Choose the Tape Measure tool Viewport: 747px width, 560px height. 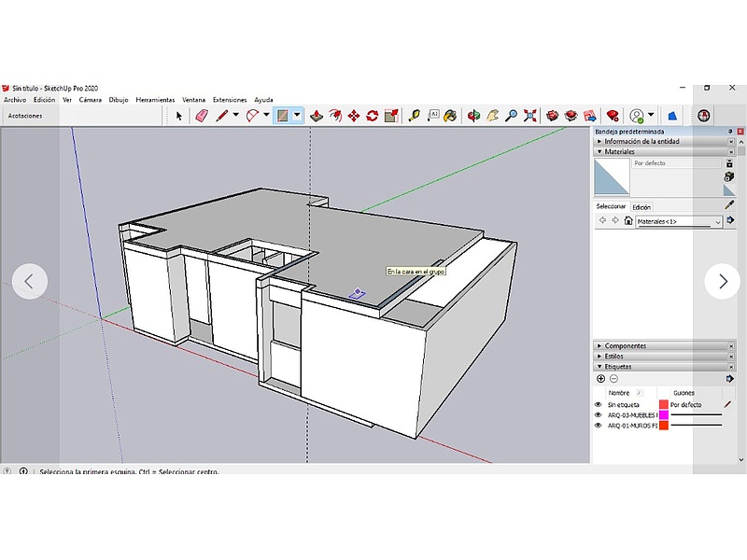(414, 116)
